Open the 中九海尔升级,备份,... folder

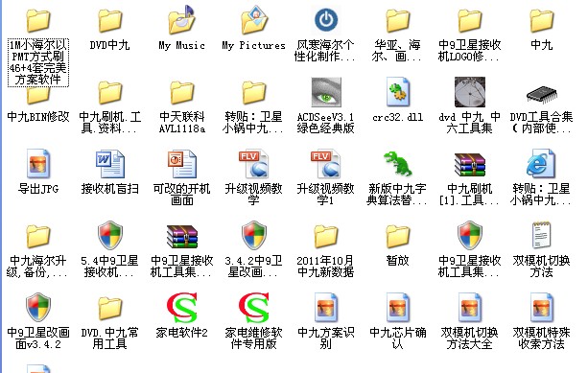(x=37, y=237)
